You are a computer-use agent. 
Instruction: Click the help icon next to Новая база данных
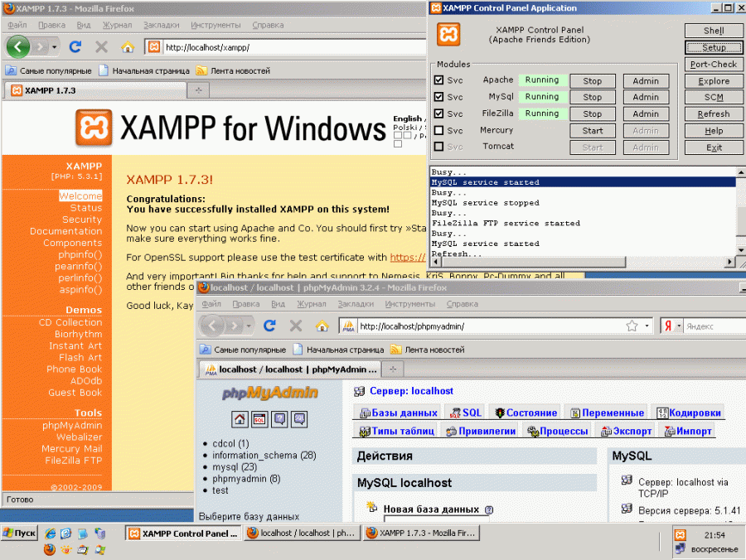pyautogui.click(x=489, y=510)
